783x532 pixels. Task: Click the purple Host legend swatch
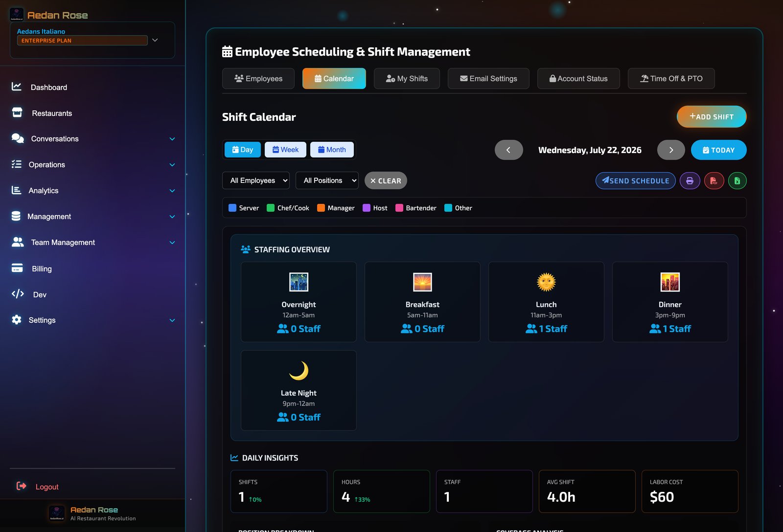point(367,208)
